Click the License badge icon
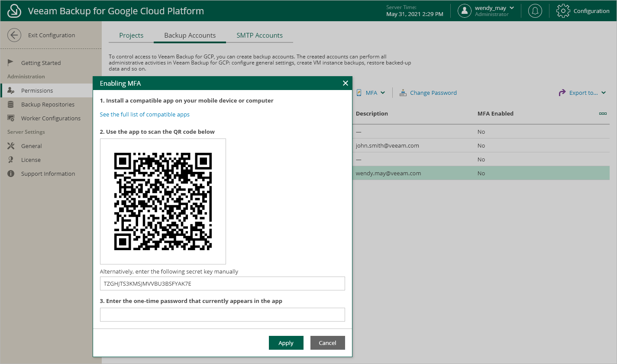 pyautogui.click(x=11, y=160)
